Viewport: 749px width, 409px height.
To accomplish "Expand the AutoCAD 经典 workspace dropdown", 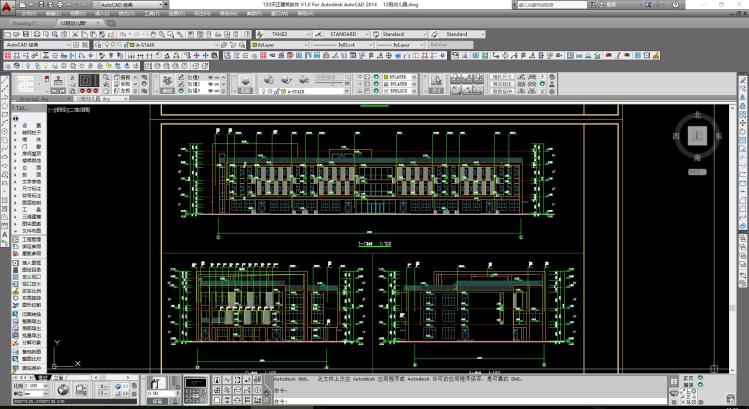I will [67, 45].
